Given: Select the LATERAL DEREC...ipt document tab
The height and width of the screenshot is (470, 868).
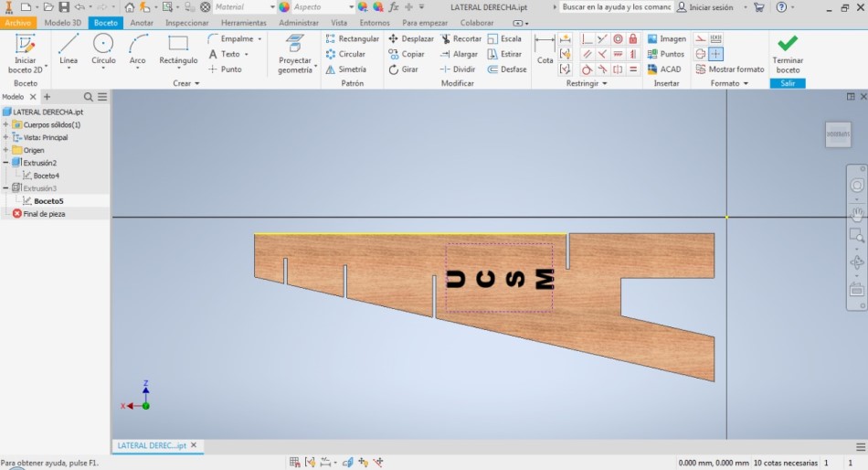Looking at the screenshot, I should pyautogui.click(x=152, y=445).
